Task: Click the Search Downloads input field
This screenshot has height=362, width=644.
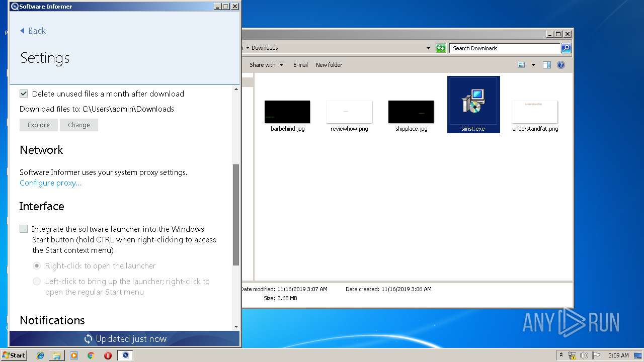Action: click(505, 48)
